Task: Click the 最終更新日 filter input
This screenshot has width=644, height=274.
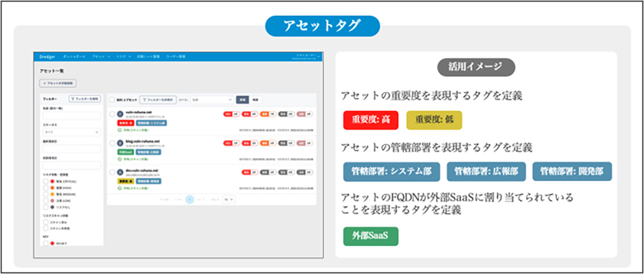Action: pos(72,149)
